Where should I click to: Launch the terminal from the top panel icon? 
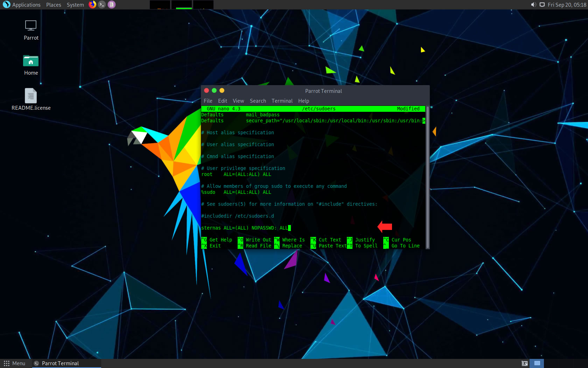102,5
